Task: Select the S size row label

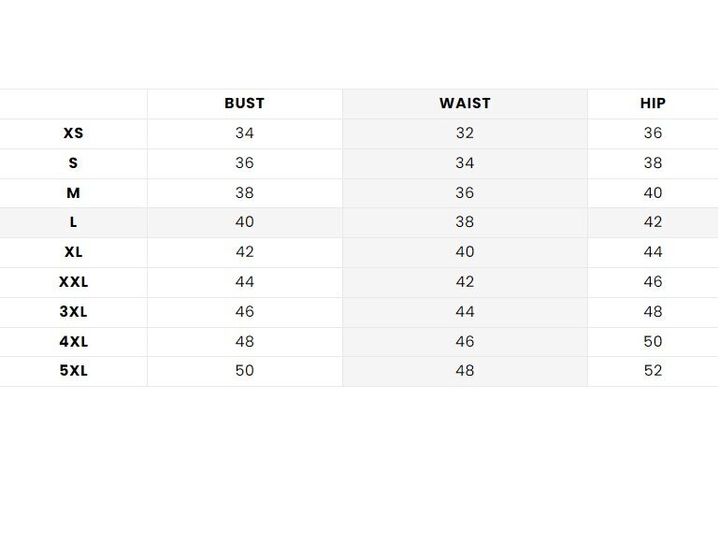Action: 73,163
